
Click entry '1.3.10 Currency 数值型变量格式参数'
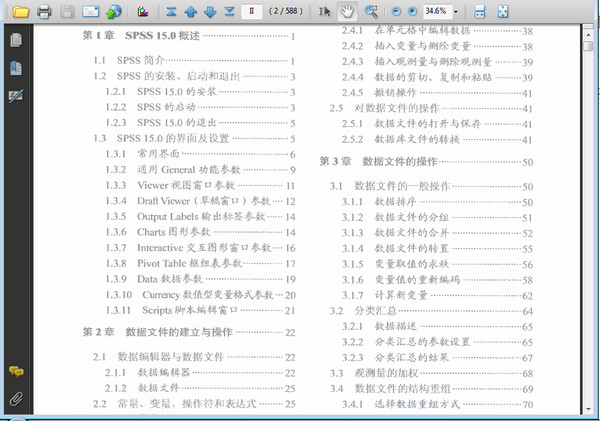[189, 295]
